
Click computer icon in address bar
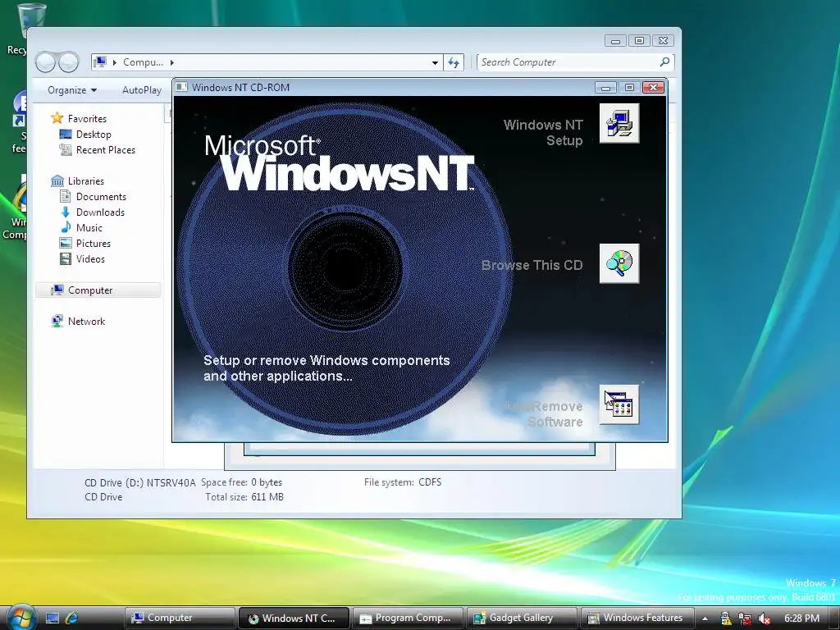tap(100, 62)
